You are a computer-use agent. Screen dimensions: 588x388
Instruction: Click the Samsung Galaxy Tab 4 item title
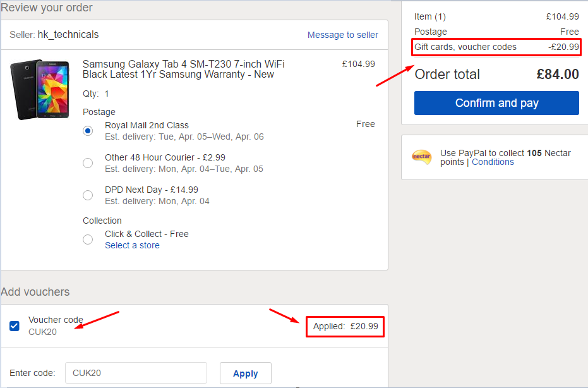[183, 69]
